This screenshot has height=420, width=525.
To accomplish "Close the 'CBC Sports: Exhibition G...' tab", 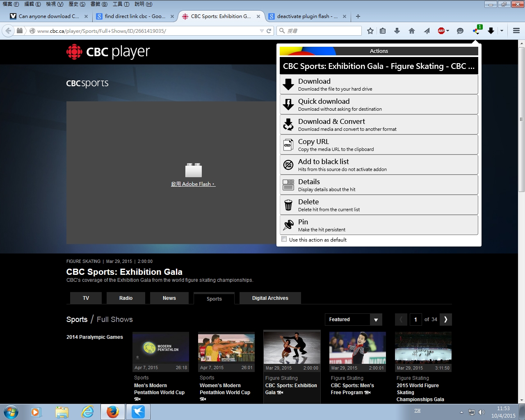I will coord(258,16).
